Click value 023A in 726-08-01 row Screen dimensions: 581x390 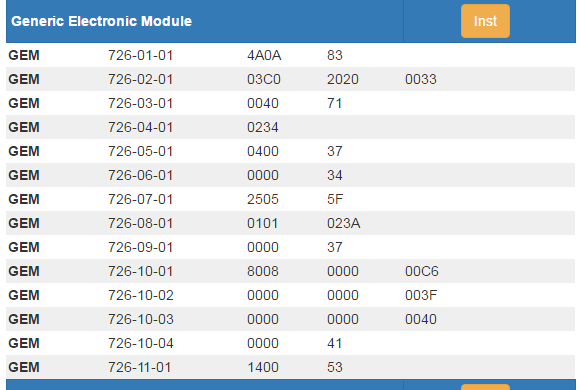coord(343,223)
